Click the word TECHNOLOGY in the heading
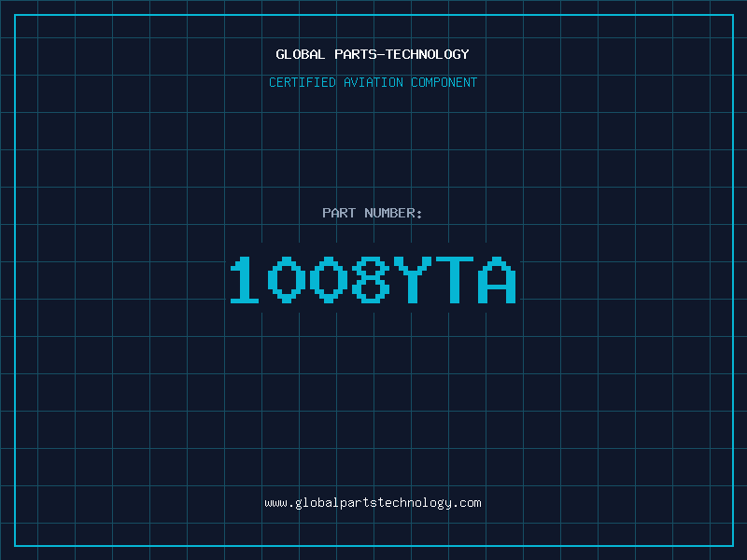747x560 pixels. [x=428, y=54]
